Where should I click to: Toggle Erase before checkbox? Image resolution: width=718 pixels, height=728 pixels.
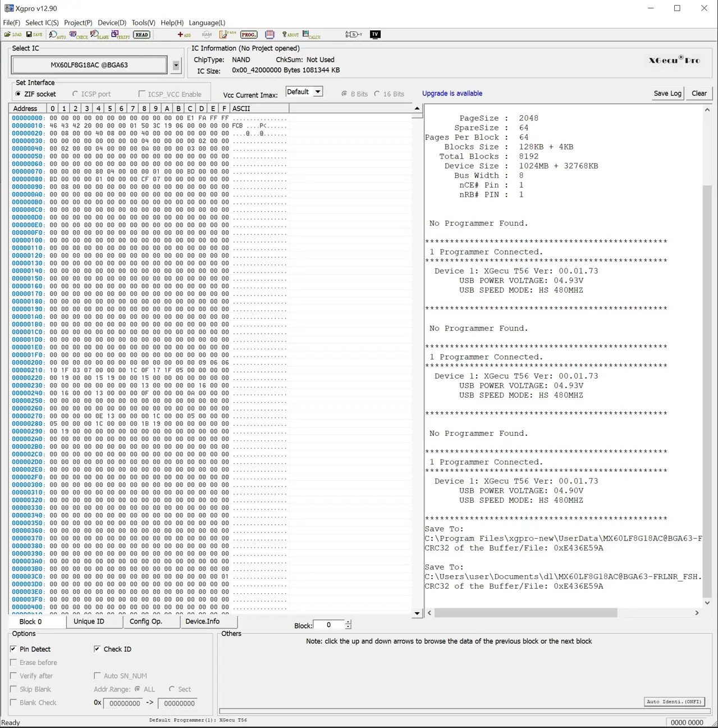coord(34,662)
